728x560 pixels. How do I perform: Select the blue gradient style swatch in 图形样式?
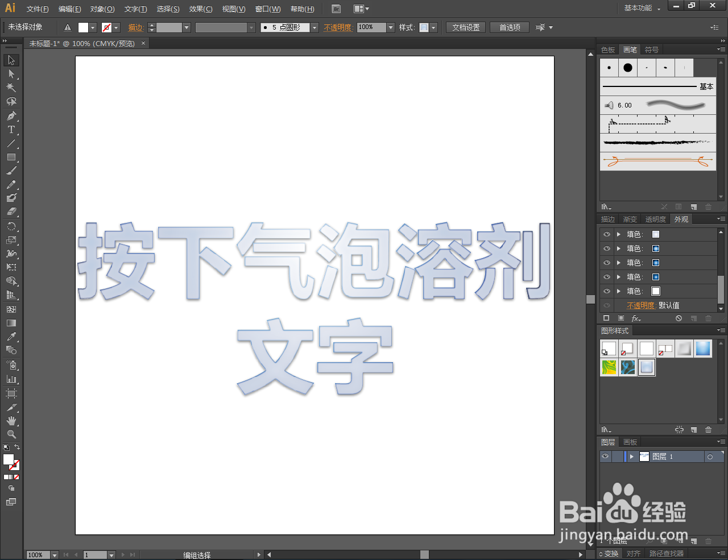coord(703,349)
